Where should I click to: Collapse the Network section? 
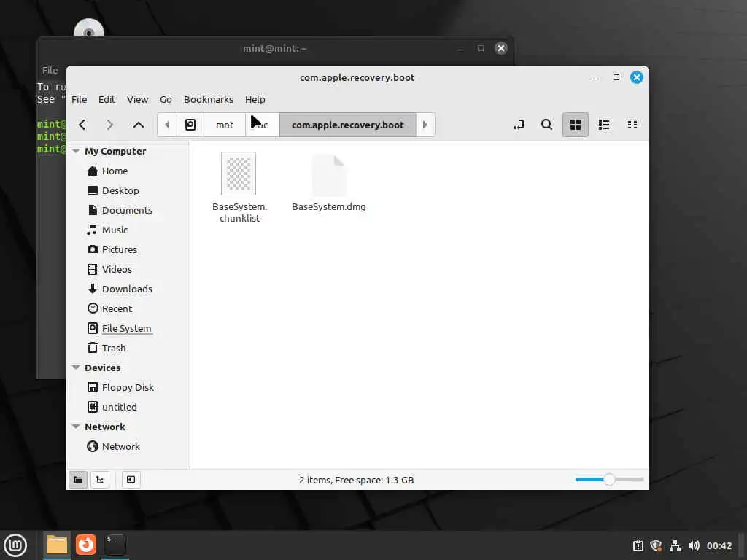coord(76,427)
